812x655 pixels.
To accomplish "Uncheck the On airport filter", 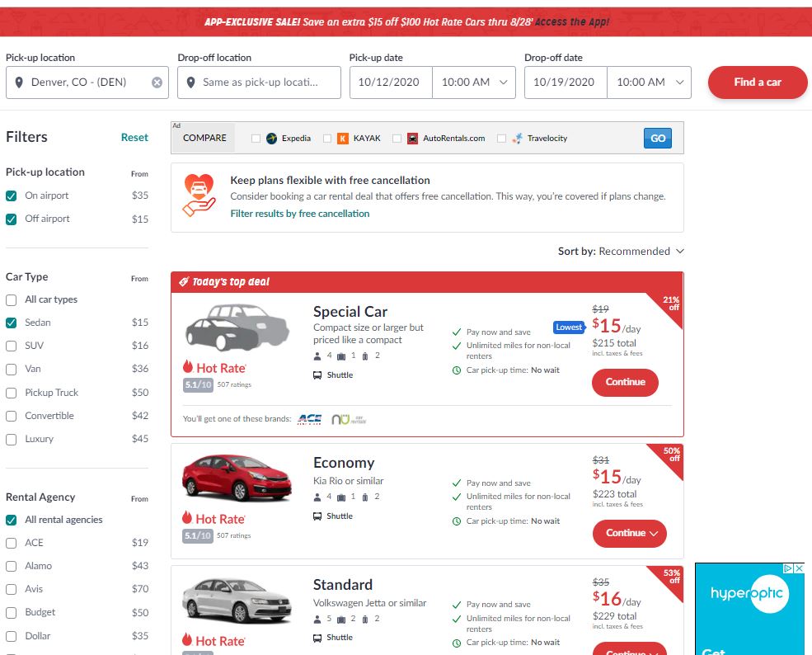I will tap(11, 196).
